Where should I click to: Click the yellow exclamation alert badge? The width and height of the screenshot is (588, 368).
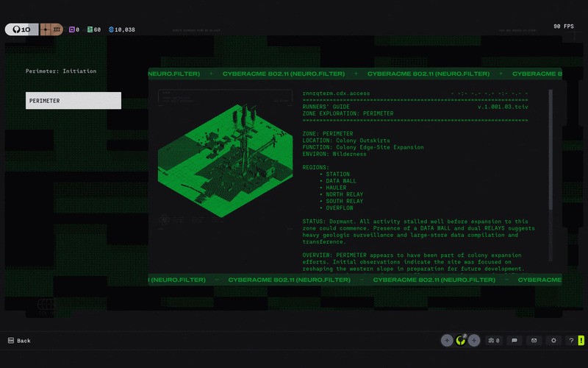581,341
